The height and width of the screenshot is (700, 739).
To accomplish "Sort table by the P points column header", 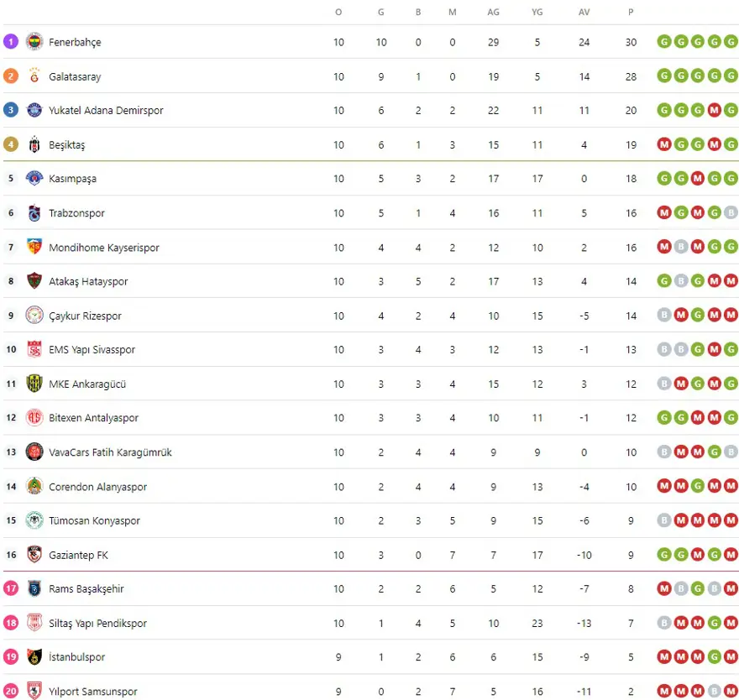I will click(631, 12).
